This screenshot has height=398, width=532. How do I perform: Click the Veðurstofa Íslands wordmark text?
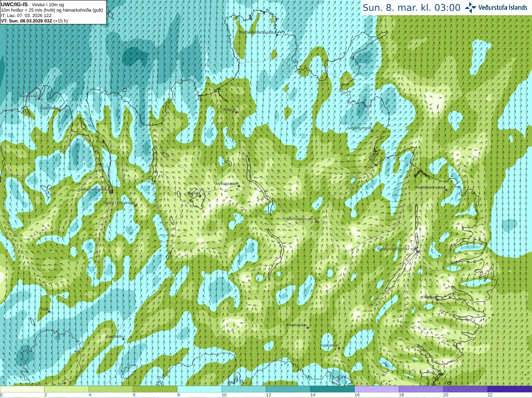pos(503,7)
